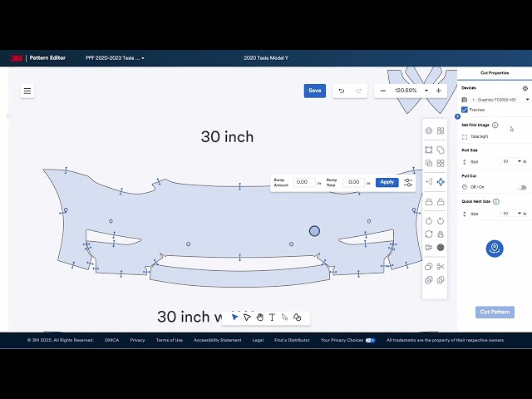Open the PPF 2020-2023 Tesla dropdown
Viewport: 532px width, 399px height.
[x=115, y=58]
